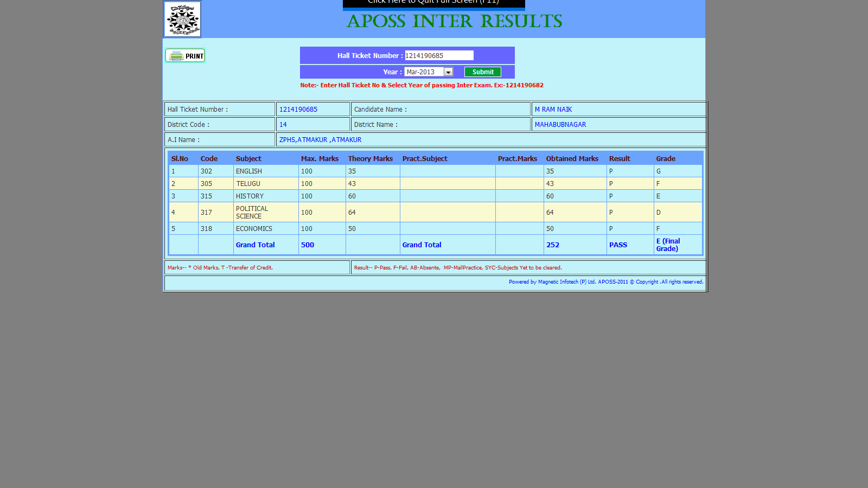Click the APOSS emblem logo
The width and height of the screenshot is (868, 488).
183,19
